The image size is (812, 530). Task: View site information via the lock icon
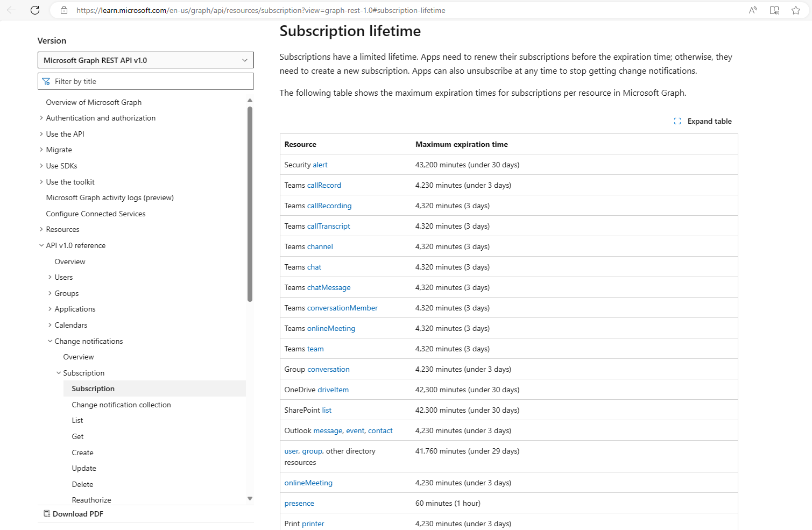(64, 10)
